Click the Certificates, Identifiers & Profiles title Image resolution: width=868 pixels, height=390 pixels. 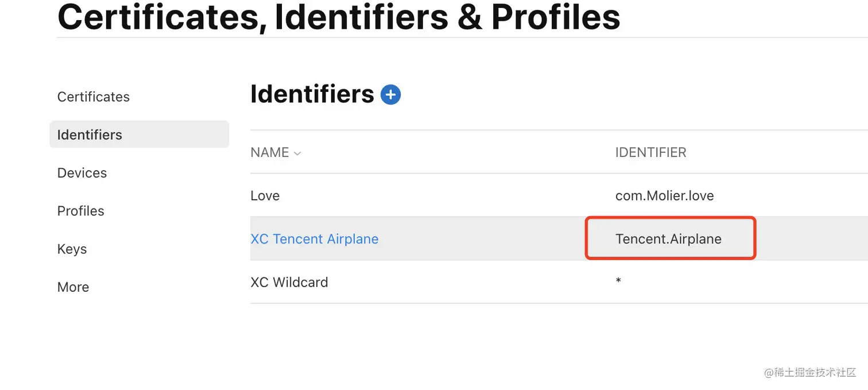coord(339,16)
